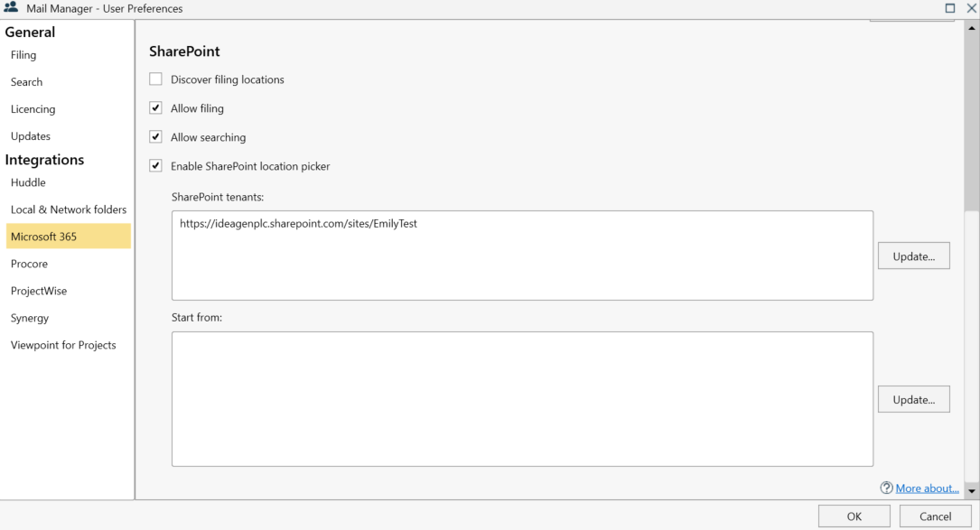Open the Huddle integration settings
The image size is (980, 530).
tap(28, 182)
